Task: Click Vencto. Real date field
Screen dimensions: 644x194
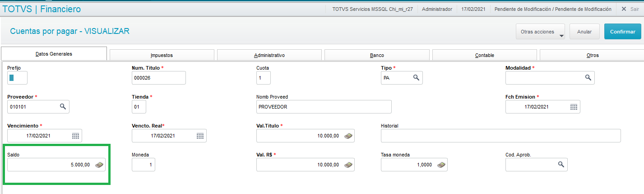Action: (x=169, y=136)
